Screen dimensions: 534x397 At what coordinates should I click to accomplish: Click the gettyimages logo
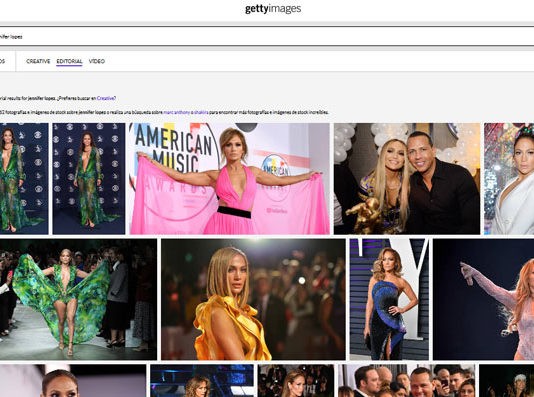point(273,9)
